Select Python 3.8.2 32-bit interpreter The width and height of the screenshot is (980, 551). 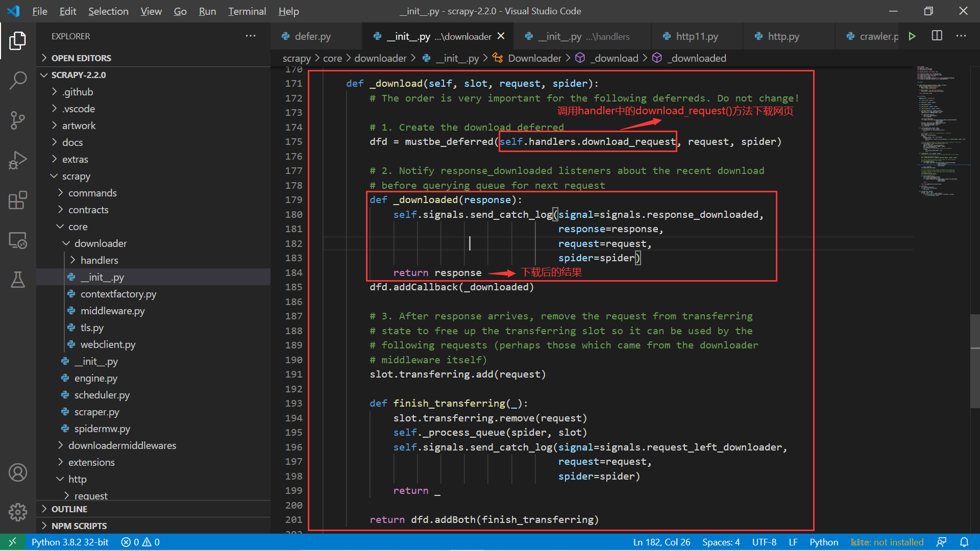pos(70,542)
